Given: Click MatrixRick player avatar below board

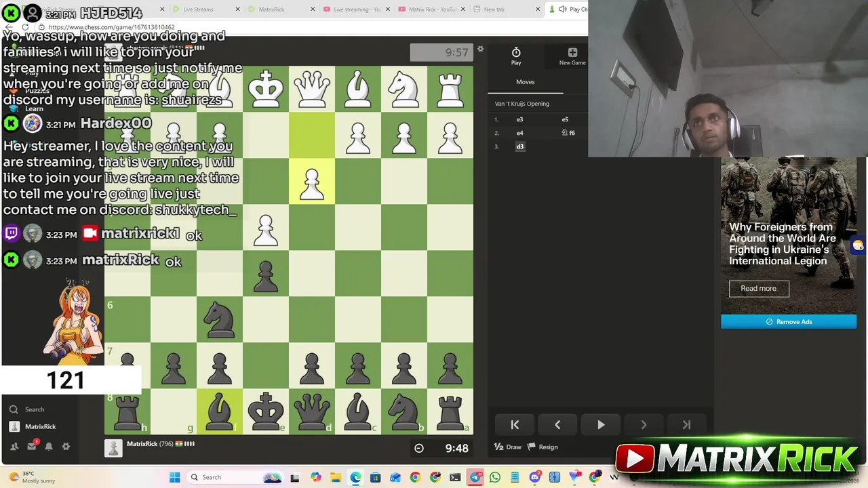Looking at the screenshot, I should tap(113, 448).
